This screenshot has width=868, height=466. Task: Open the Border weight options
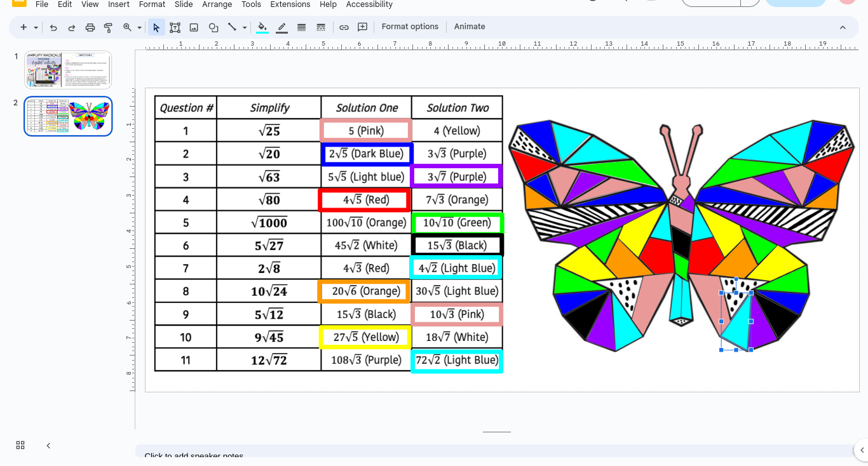pyautogui.click(x=301, y=27)
